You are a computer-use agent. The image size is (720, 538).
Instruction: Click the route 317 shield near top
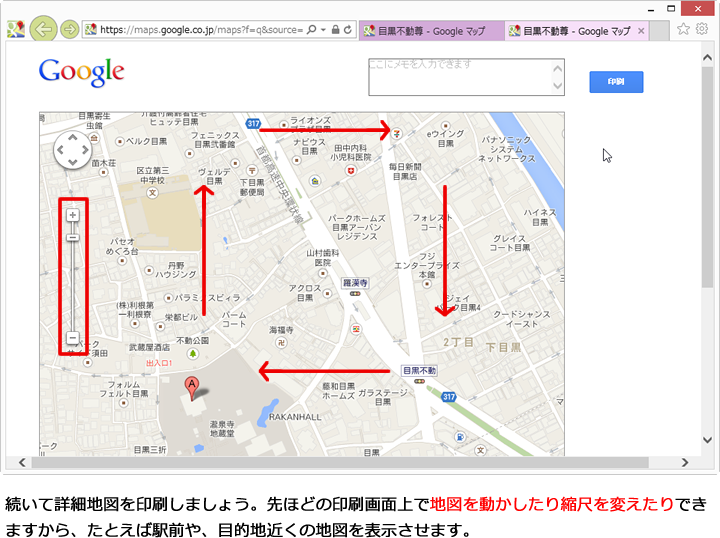(x=253, y=123)
